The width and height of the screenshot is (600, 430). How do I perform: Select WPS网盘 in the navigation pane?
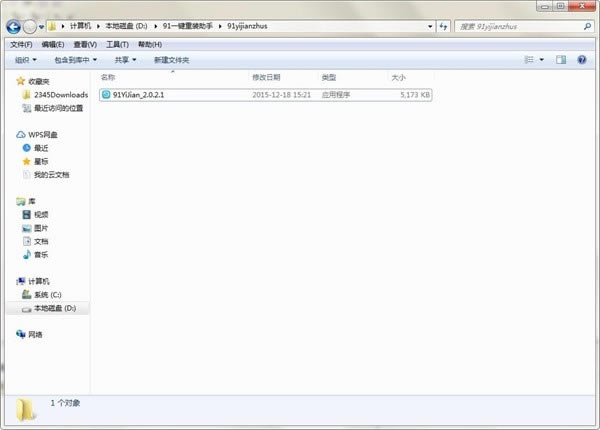(43, 135)
